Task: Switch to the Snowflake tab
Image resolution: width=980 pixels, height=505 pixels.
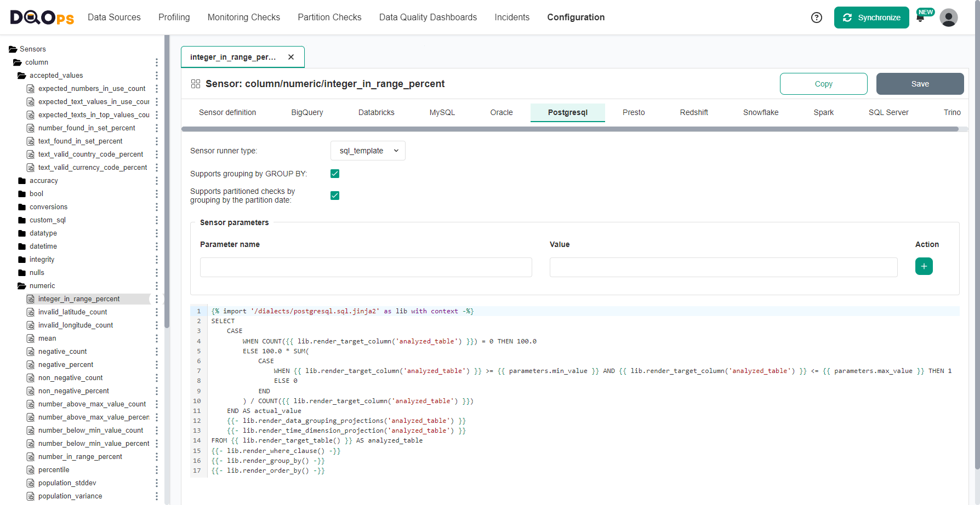Action: (761, 112)
